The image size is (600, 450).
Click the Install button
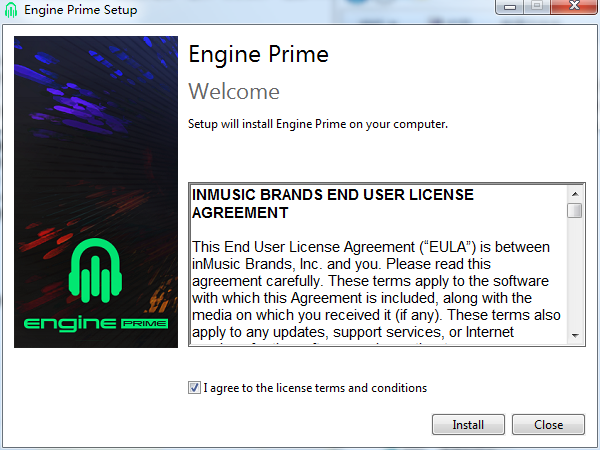click(x=468, y=425)
